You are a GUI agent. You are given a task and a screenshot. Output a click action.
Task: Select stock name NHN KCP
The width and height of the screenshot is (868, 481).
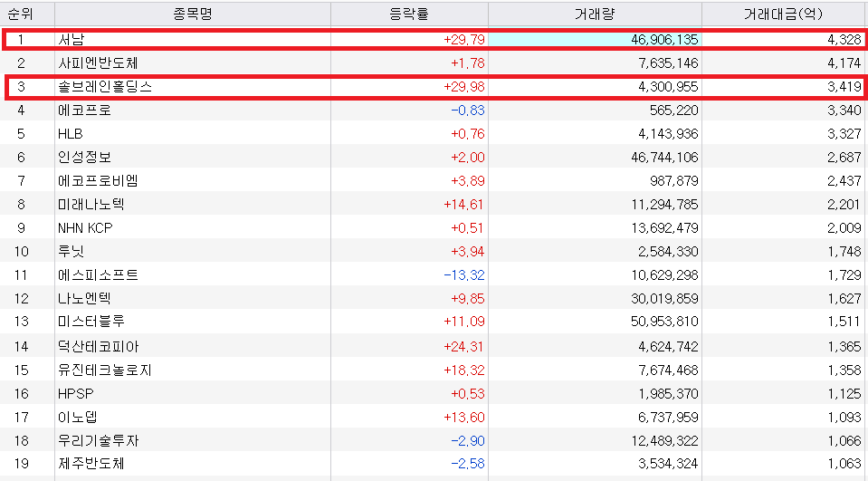(x=85, y=227)
